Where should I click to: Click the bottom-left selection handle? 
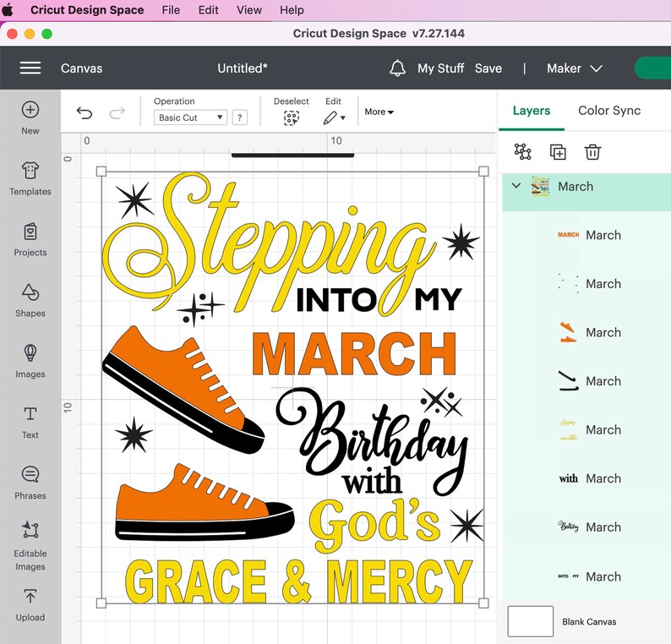[x=101, y=603]
